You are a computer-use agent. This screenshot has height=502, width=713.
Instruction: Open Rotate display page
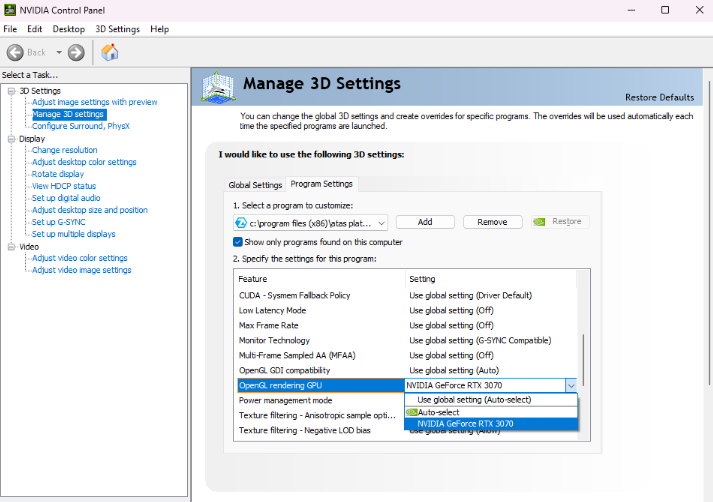pyautogui.click(x=58, y=174)
